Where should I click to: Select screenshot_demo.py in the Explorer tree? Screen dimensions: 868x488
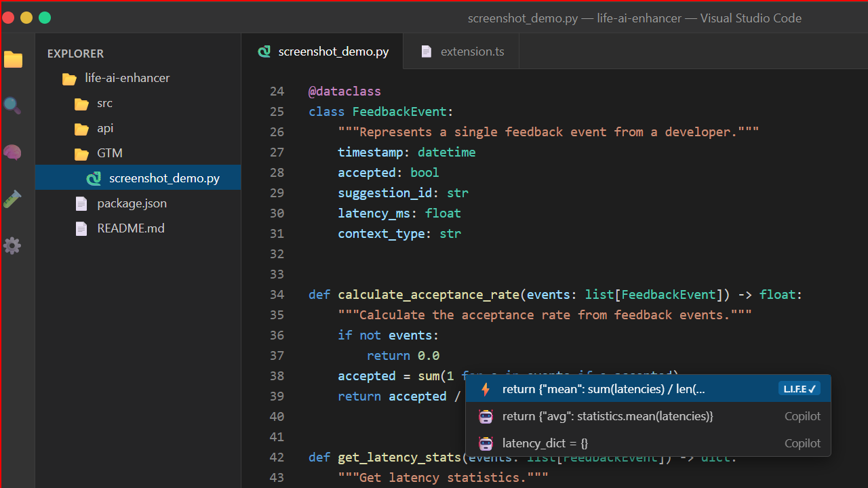click(x=138, y=178)
